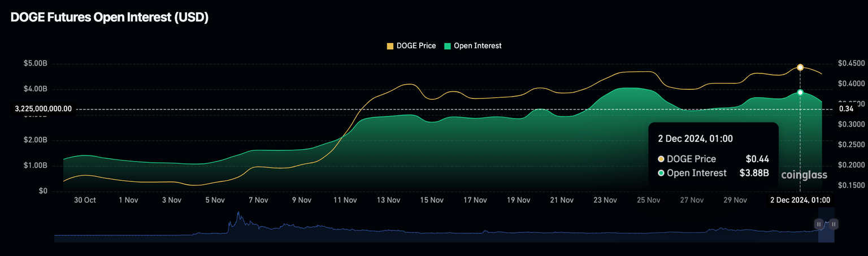Toggle the Open Interest series label
This screenshot has width=868, height=256.
tap(478, 46)
